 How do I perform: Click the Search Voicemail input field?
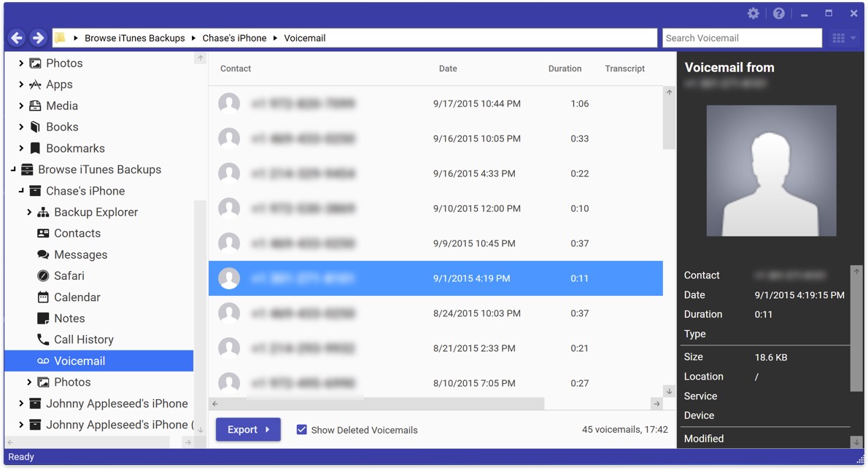point(742,38)
